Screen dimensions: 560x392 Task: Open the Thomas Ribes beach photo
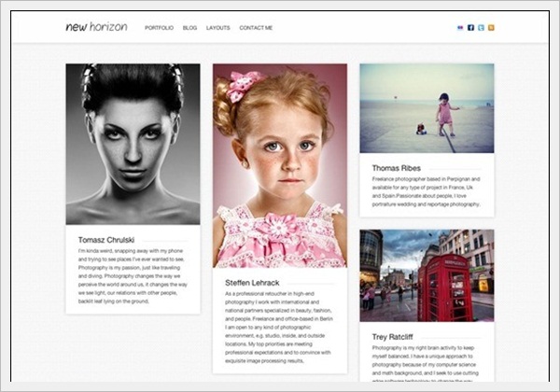click(427, 108)
